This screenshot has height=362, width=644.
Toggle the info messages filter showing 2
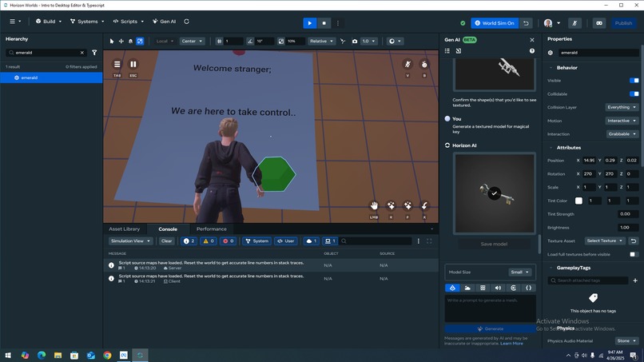189,241
